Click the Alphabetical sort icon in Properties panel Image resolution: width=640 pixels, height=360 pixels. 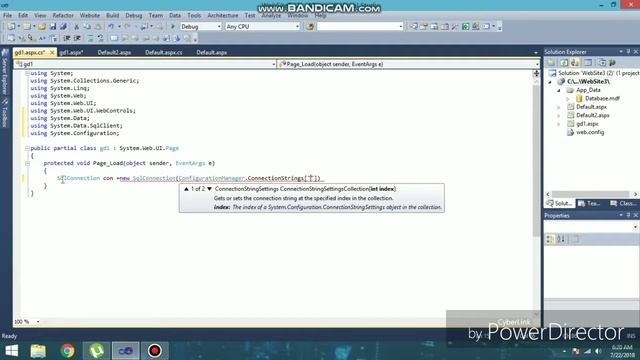pos(561,239)
